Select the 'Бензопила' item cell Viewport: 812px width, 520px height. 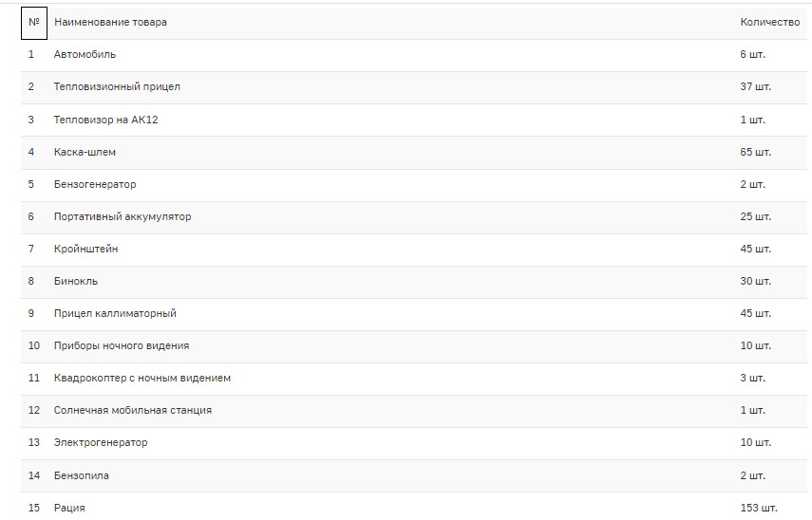coord(82,475)
